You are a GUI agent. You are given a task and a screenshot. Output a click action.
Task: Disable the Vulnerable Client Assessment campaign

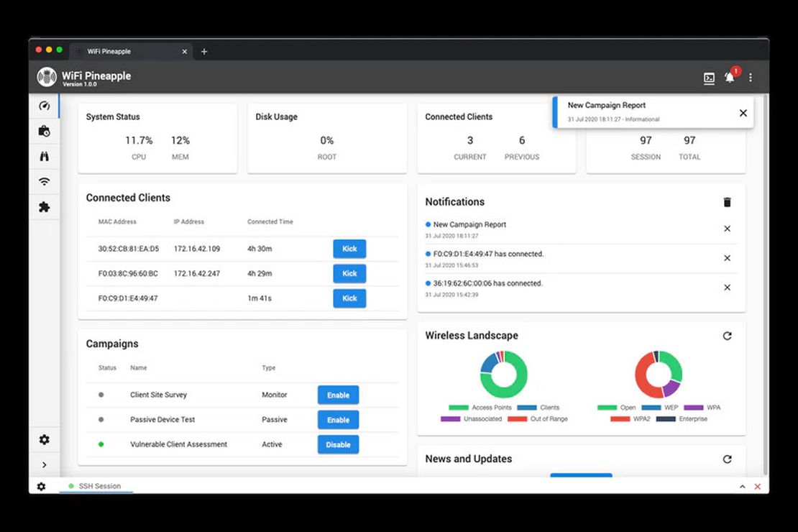coord(338,444)
